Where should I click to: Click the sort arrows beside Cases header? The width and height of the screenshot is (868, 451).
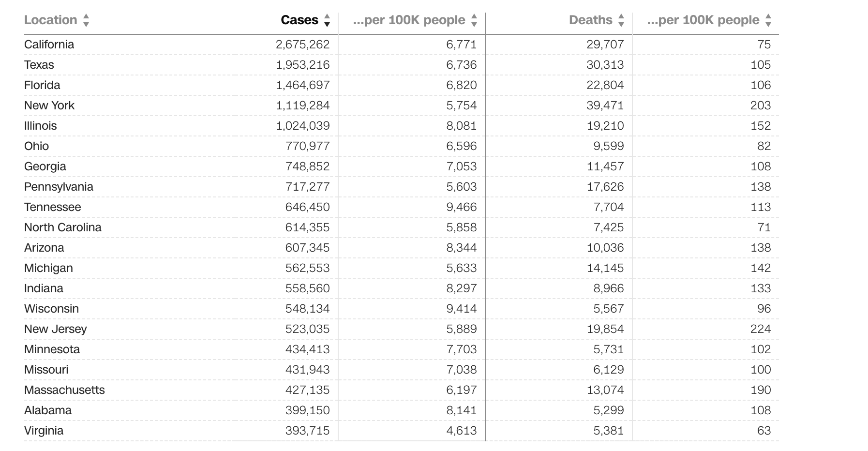pyautogui.click(x=327, y=20)
